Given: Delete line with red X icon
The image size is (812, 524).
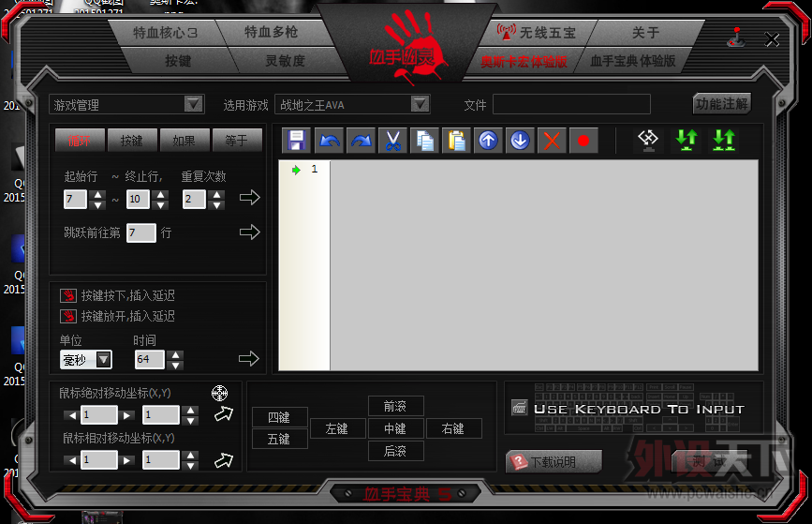Looking at the screenshot, I should click(x=552, y=141).
